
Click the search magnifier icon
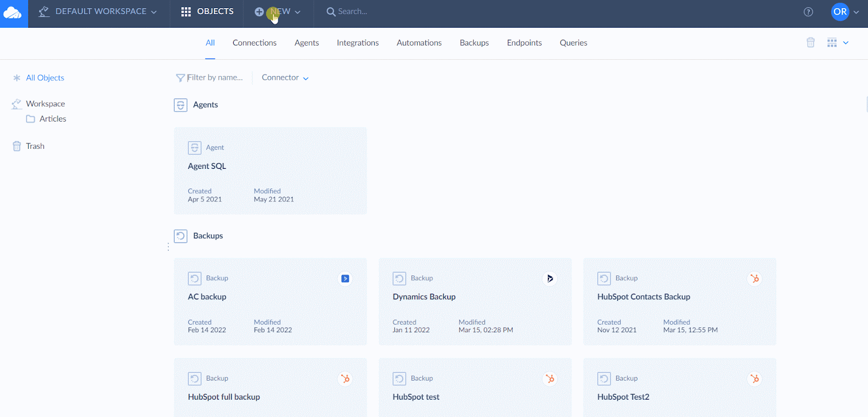click(x=331, y=11)
